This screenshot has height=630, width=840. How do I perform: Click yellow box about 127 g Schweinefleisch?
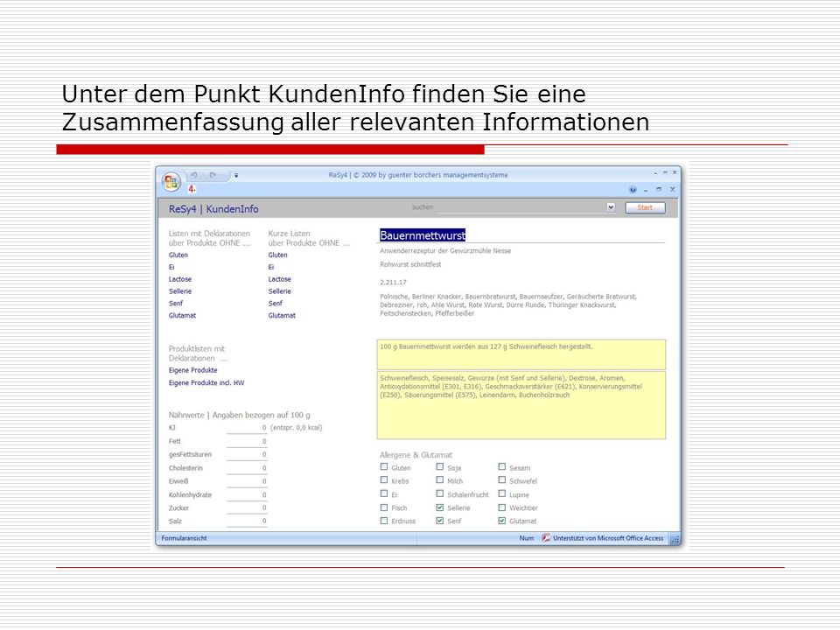521,354
